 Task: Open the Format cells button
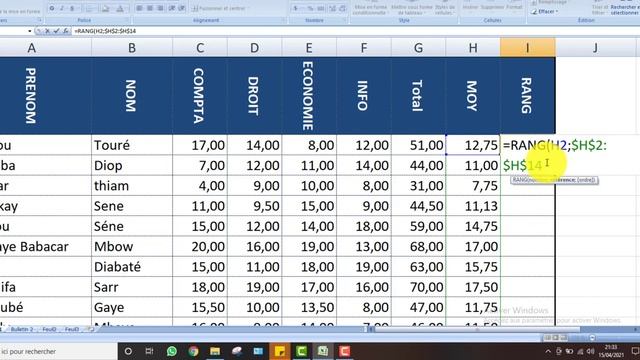coord(514,7)
